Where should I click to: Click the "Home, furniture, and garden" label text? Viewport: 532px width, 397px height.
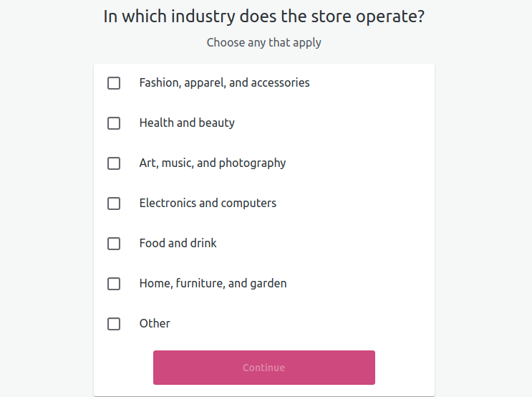213,284
